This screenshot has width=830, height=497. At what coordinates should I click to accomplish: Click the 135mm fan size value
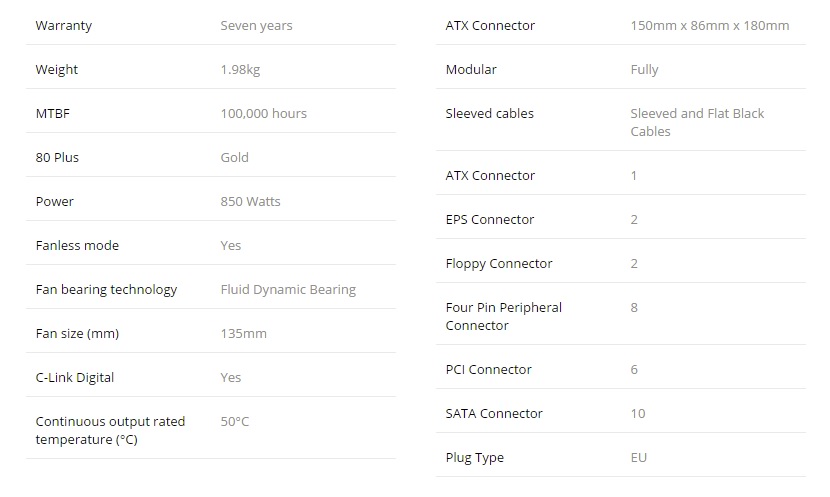click(243, 334)
